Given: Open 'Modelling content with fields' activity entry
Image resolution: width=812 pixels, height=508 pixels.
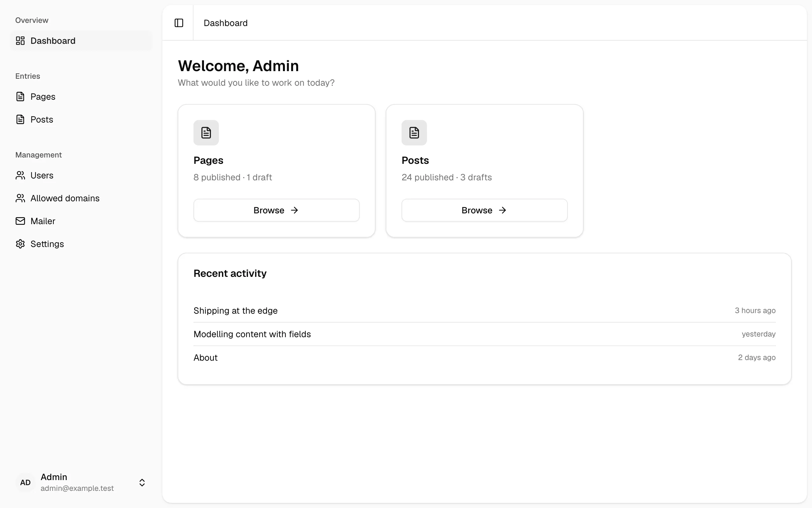Looking at the screenshot, I should click(x=485, y=334).
